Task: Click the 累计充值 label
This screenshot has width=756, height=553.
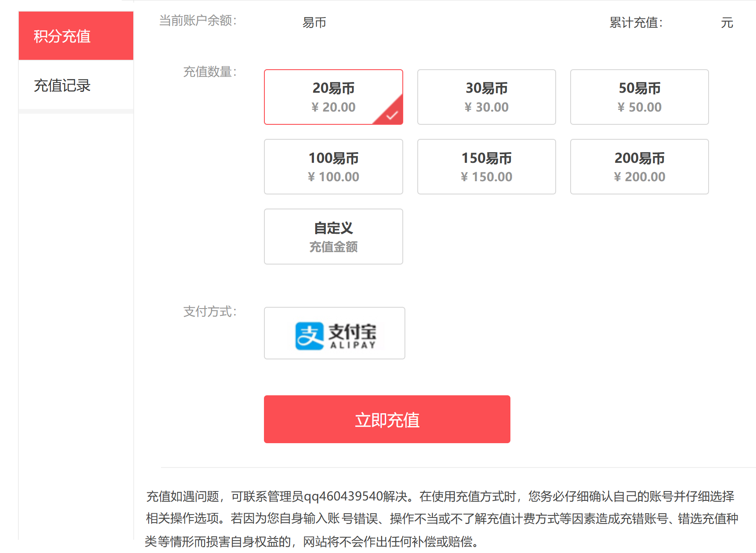Action: click(636, 22)
